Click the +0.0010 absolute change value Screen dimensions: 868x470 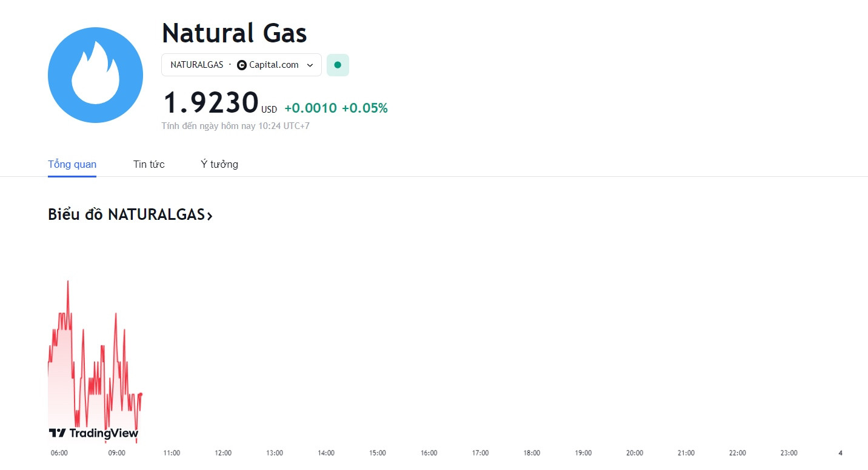[x=310, y=108]
